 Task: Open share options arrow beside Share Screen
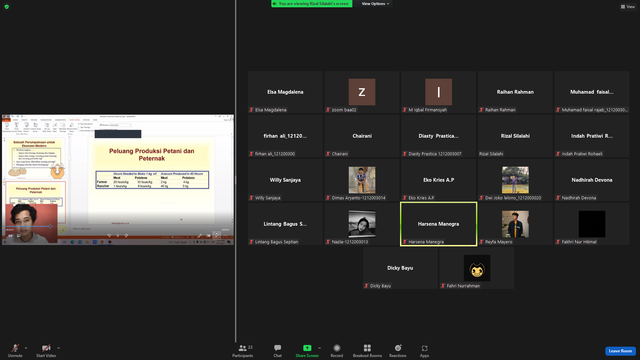320,348
